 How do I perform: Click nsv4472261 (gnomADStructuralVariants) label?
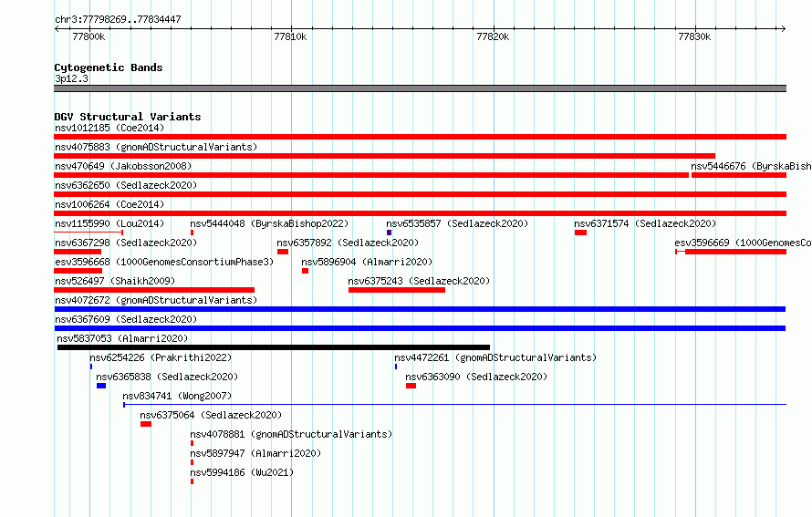point(495,357)
